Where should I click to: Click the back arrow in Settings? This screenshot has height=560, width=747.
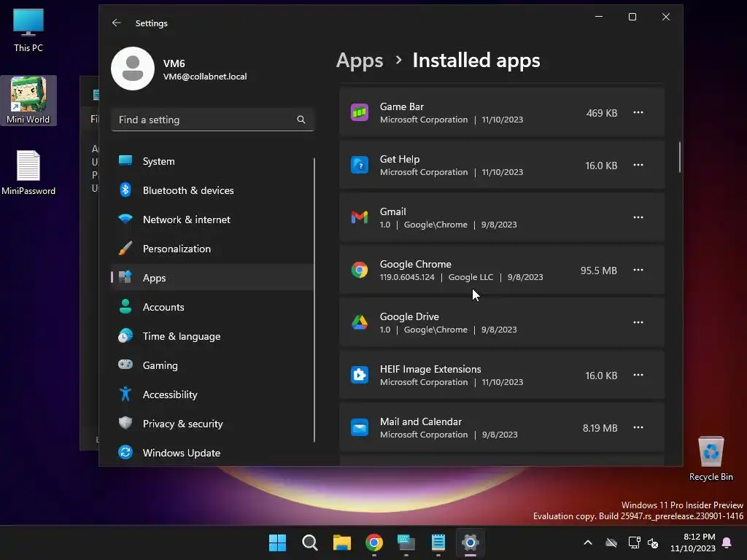click(116, 23)
